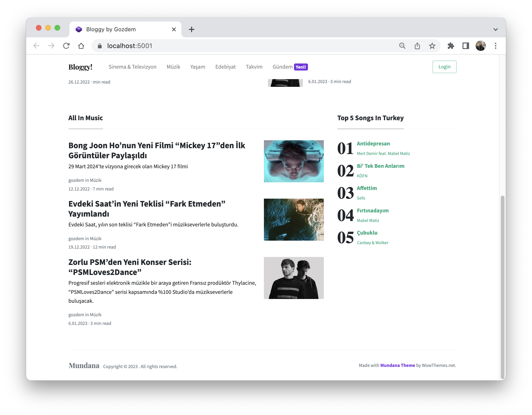Click the song Çubuklu
Image resolution: width=532 pixels, height=415 pixels.
tap(367, 233)
